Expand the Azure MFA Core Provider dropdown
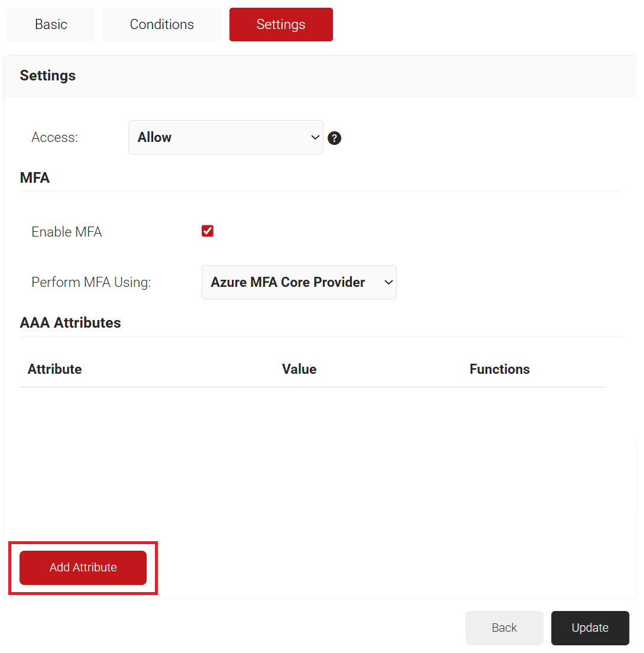This screenshot has height=653, width=644. 299,282
